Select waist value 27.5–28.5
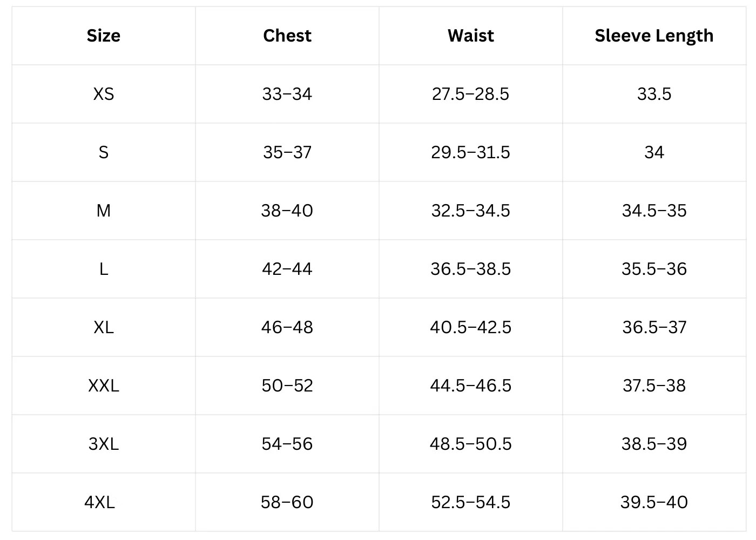The image size is (756, 540). pyautogui.click(x=470, y=94)
